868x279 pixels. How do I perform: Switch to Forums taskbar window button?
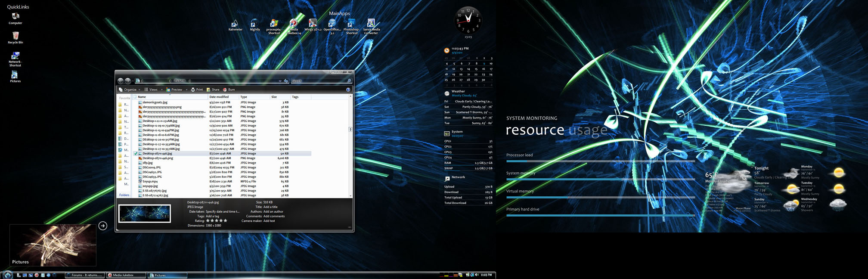click(x=85, y=275)
